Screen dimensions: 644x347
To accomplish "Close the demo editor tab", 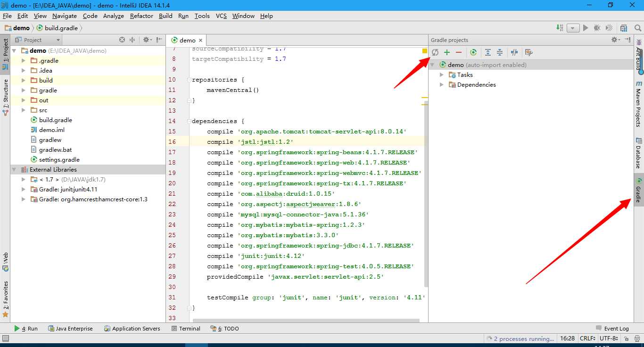I will click(200, 41).
